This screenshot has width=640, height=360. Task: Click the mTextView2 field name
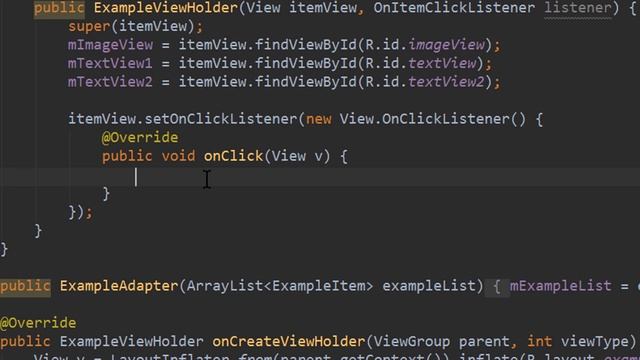[110, 82]
